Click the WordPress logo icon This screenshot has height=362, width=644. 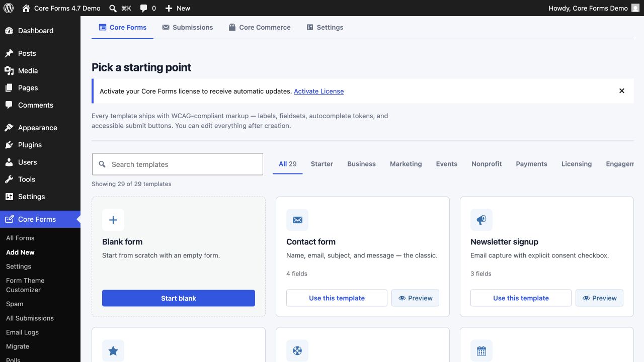[8, 8]
